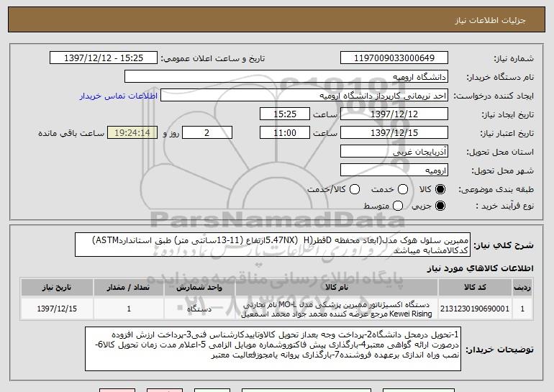Viewport: 554px width, 392px height.
Task: Click the validity time field 11:00
Action: pos(285,133)
